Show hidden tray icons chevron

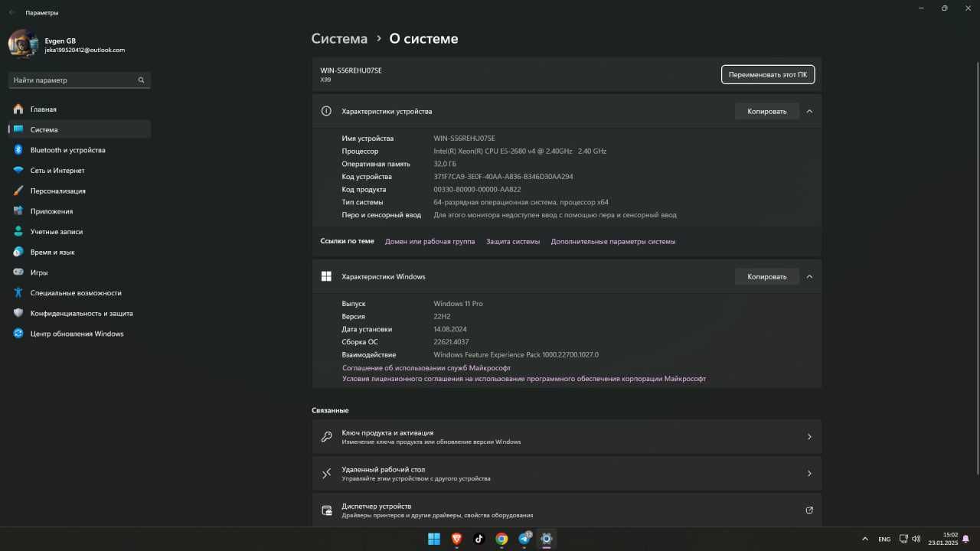pos(865,539)
